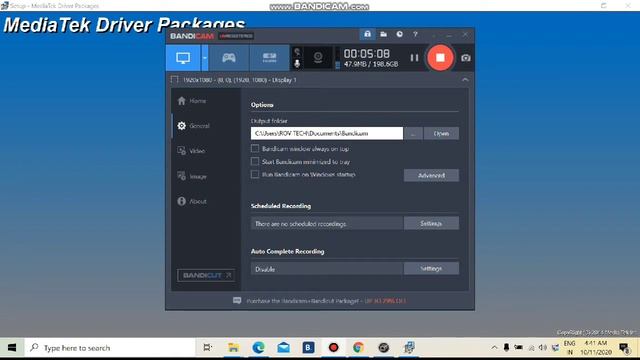Click the message icon in footer
This screenshot has height=360, width=640.
coord(237,301)
